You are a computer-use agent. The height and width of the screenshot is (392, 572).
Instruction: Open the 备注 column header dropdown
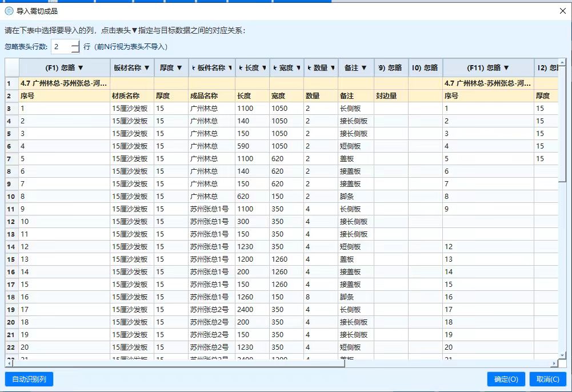[x=364, y=68]
